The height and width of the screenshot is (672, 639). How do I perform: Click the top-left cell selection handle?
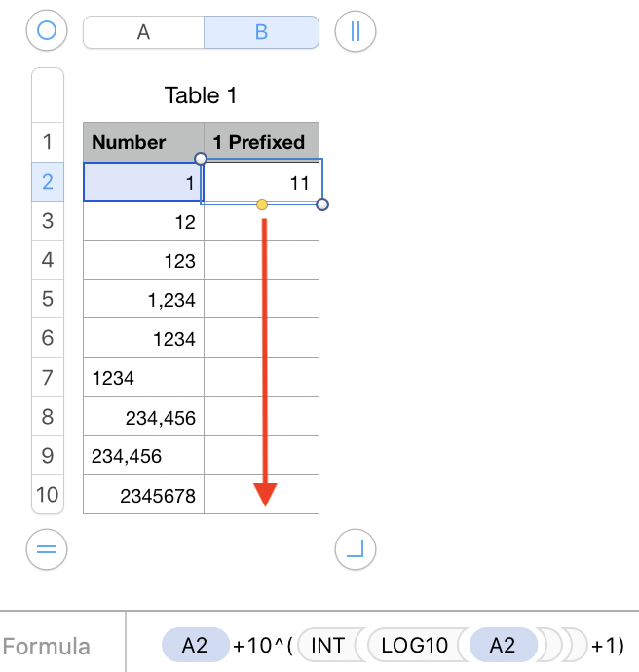201,159
